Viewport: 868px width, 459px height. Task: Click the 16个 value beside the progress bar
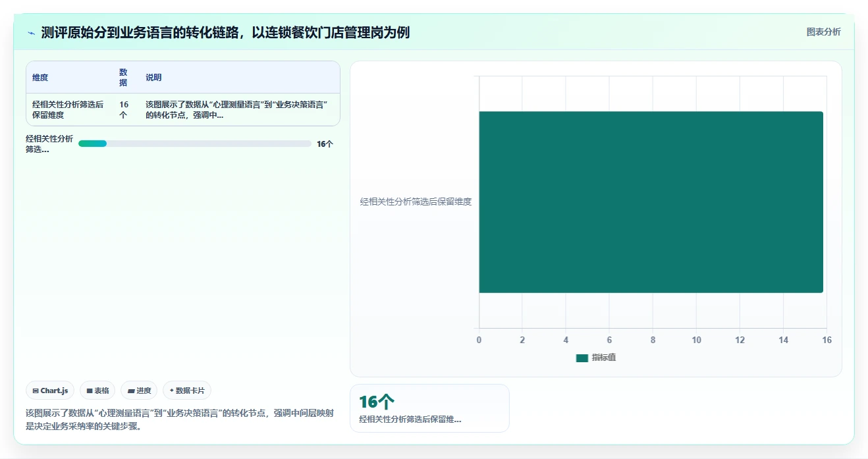pyautogui.click(x=325, y=144)
